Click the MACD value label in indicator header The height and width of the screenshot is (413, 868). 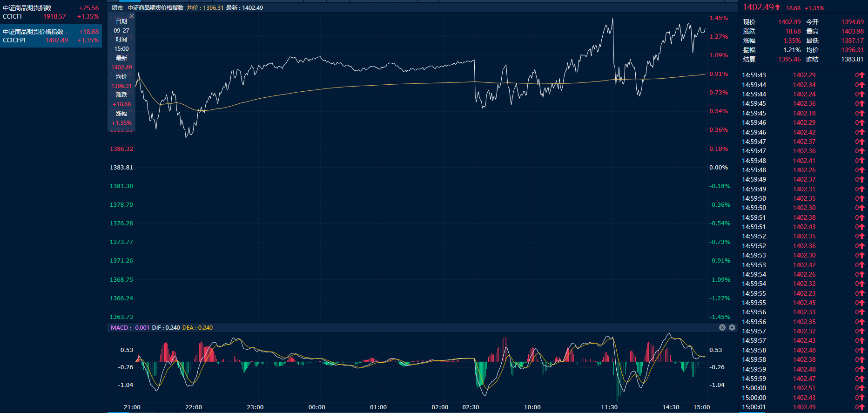coord(130,328)
